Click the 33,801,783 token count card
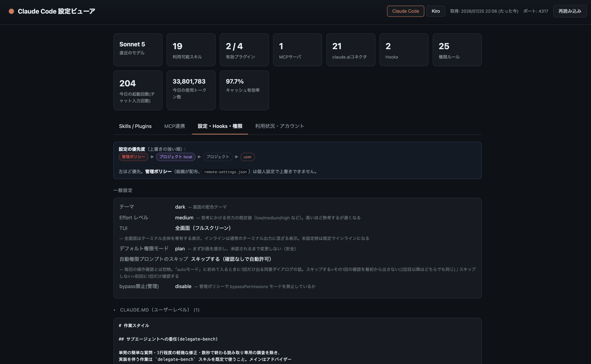Image resolution: width=591 pixels, height=364 pixels. pos(191,90)
